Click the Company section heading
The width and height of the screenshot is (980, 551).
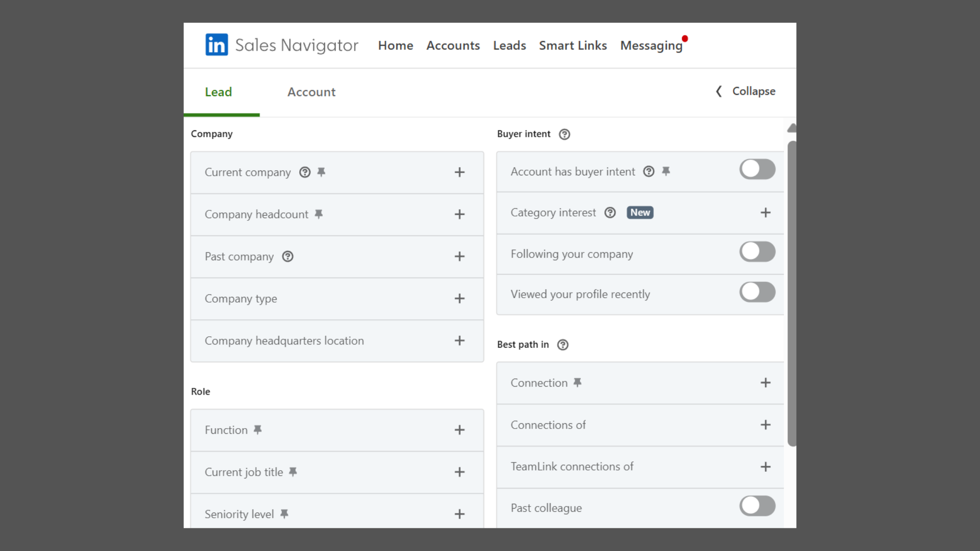point(212,134)
